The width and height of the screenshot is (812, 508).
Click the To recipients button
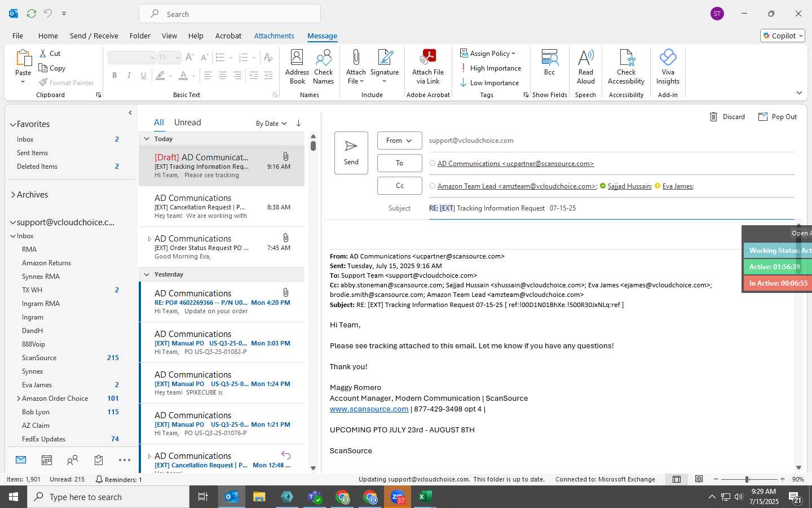pyautogui.click(x=399, y=163)
